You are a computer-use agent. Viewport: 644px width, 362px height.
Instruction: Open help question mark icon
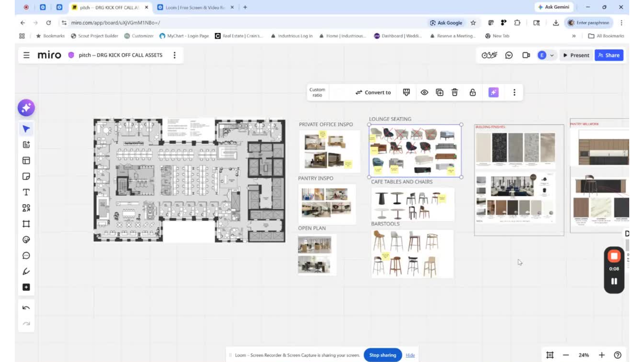pos(618,355)
